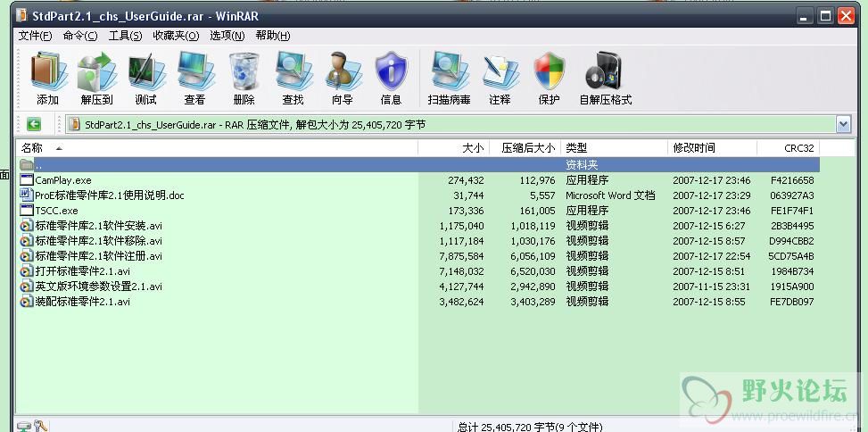The height and width of the screenshot is (432, 868).
Task: Sort by the Size (大小) column header
Action: [454, 148]
